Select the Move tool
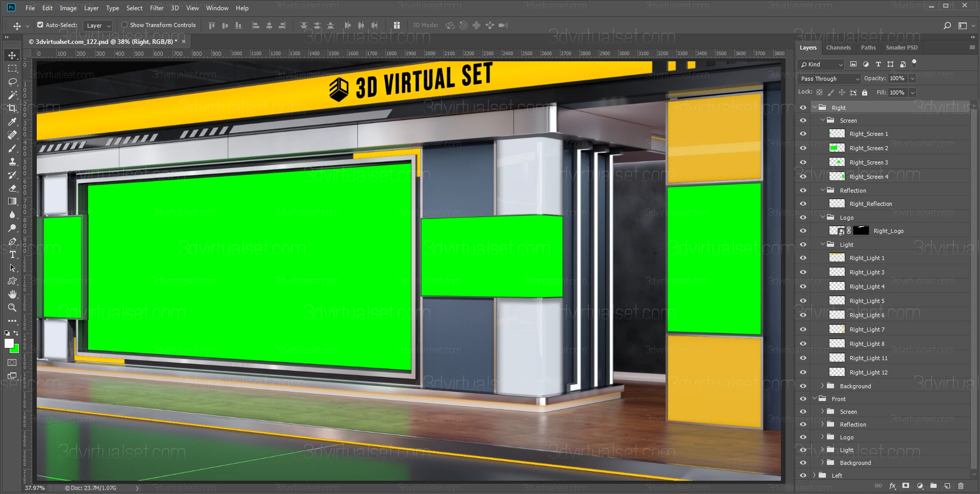Viewport: 980px width, 494px height. click(12, 55)
